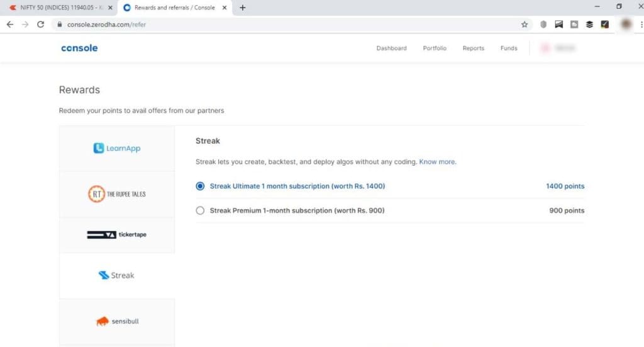
Task: Restore the browser window
Action: (619, 6)
